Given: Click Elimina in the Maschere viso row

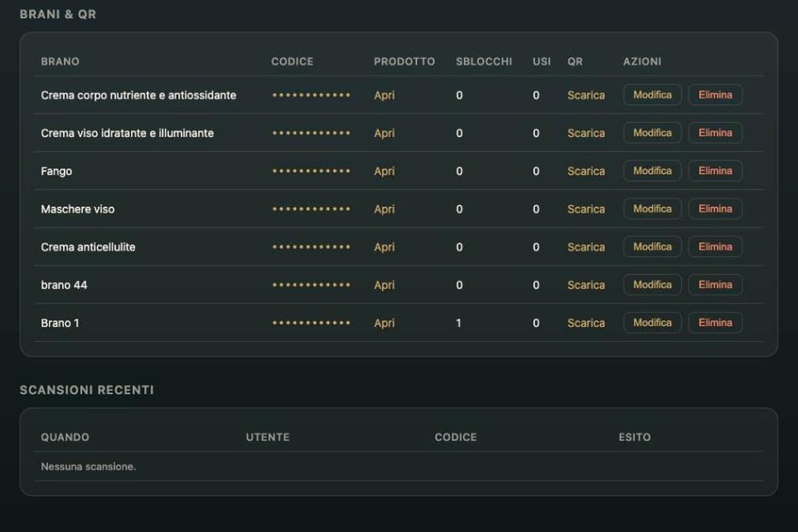Looking at the screenshot, I should [x=715, y=209].
